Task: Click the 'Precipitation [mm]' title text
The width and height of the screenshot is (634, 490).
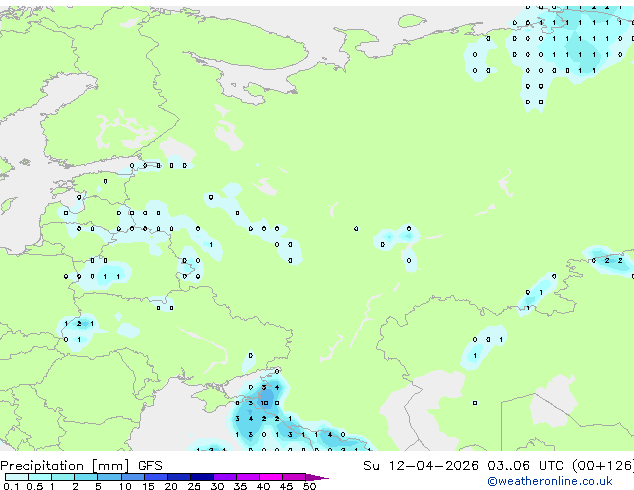Action: (65, 466)
